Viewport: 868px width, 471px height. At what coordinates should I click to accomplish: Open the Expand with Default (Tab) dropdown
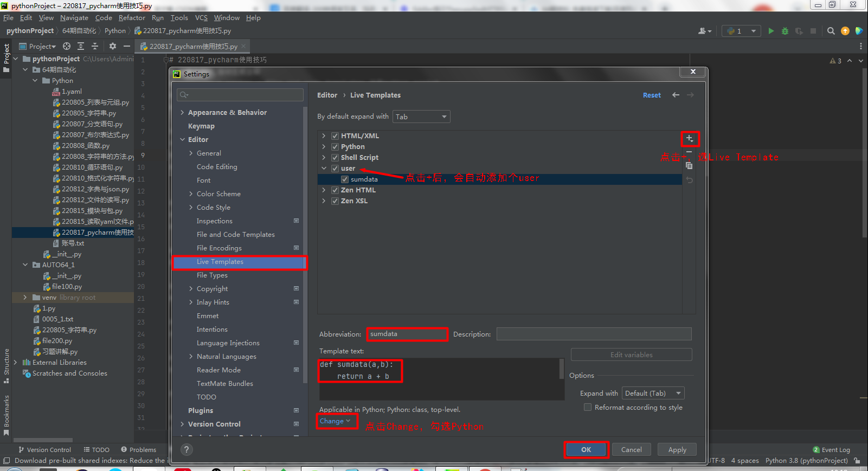click(x=653, y=393)
